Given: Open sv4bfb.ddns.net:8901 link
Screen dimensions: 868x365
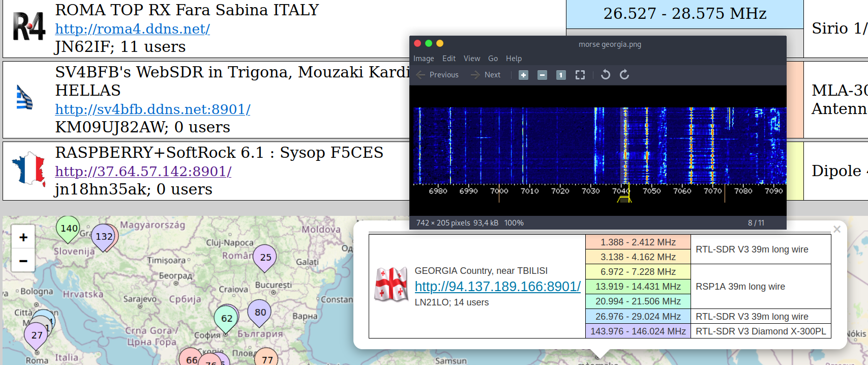Looking at the screenshot, I should pyautogui.click(x=153, y=109).
